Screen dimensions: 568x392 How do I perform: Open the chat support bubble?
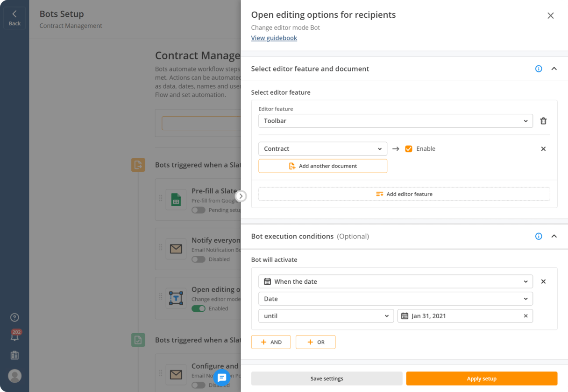[222, 378]
